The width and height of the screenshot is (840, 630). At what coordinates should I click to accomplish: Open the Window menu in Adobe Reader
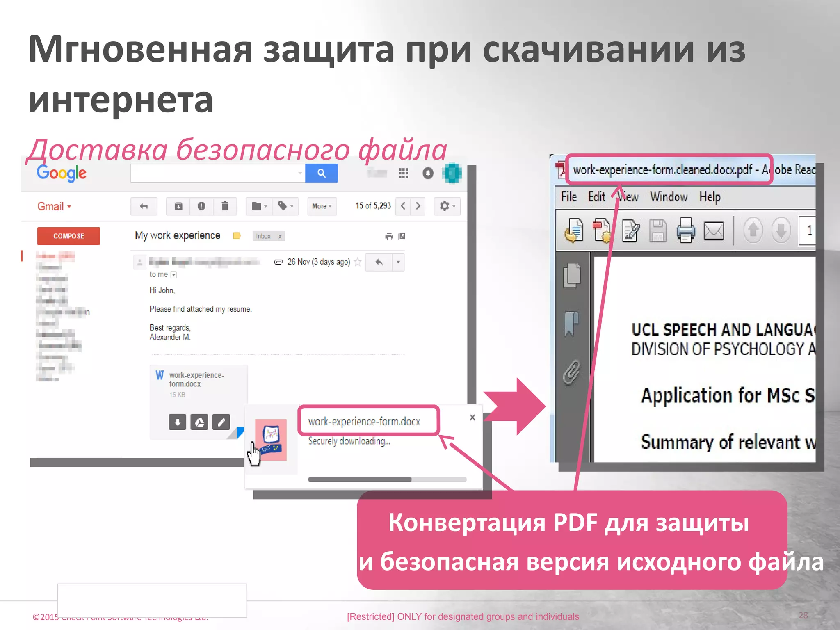pos(669,197)
